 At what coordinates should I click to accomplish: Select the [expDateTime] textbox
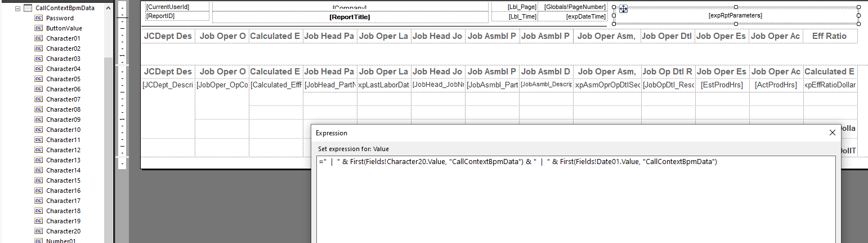[572, 17]
